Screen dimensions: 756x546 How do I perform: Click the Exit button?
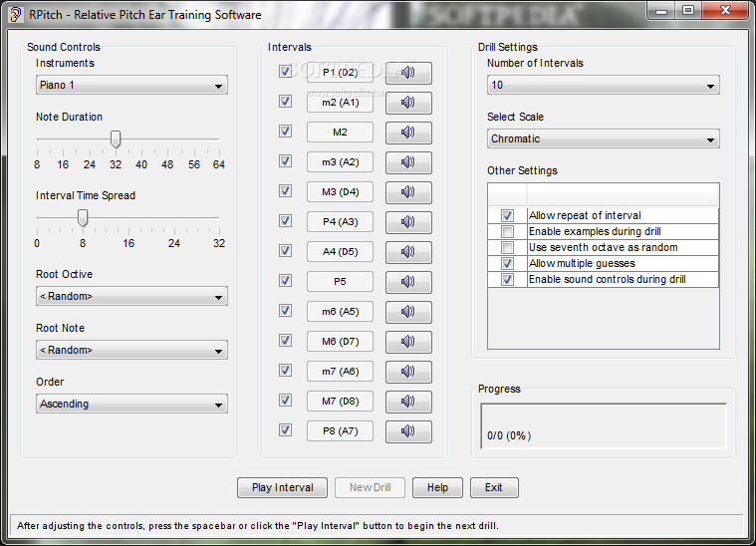[494, 487]
